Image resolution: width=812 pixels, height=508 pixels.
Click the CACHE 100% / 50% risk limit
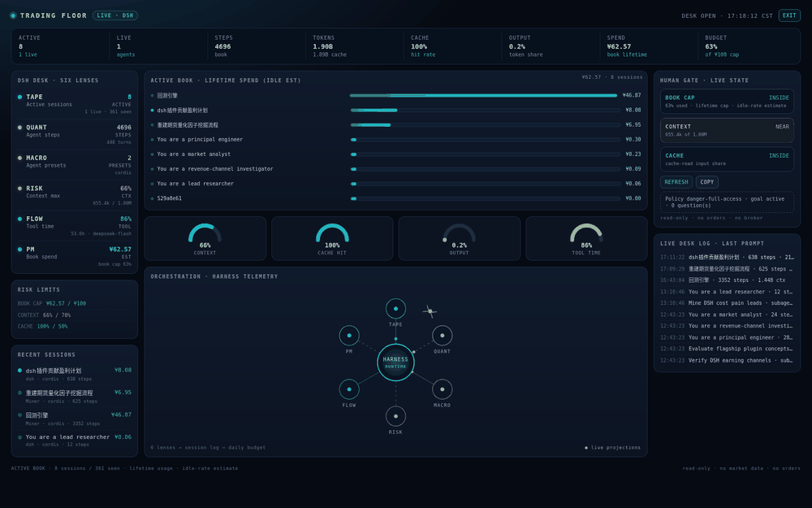[75, 326]
